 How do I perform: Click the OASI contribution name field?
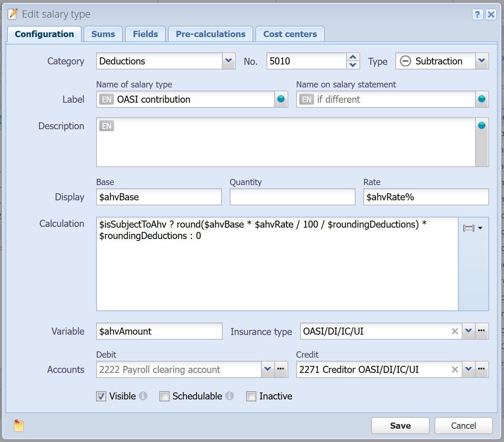(186, 99)
